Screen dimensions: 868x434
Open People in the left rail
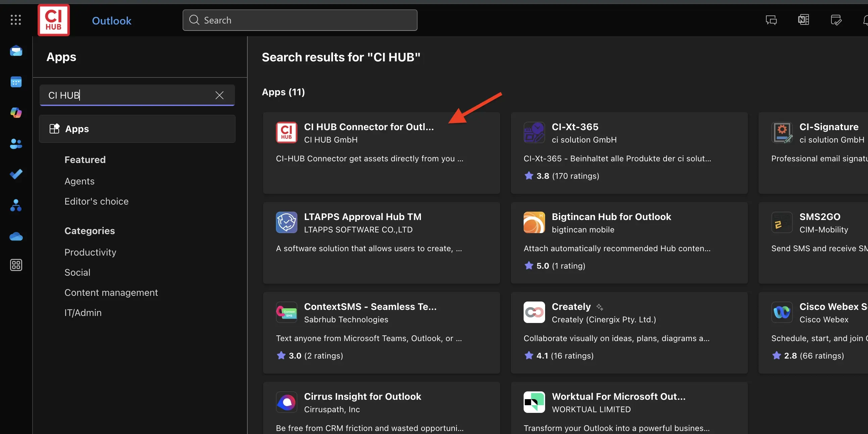[16, 144]
